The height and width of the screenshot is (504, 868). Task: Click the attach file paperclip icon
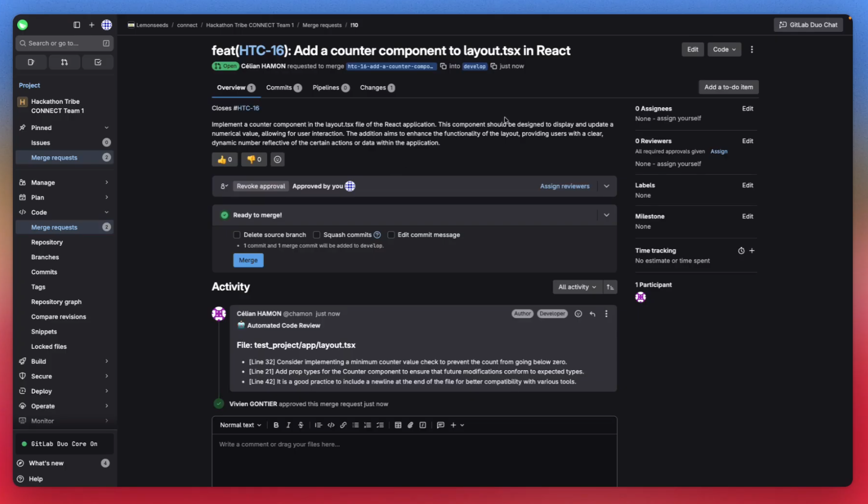(x=410, y=425)
